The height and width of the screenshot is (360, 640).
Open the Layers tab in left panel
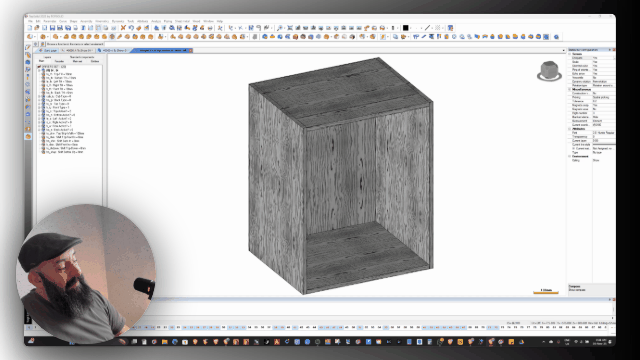click(47, 58)
